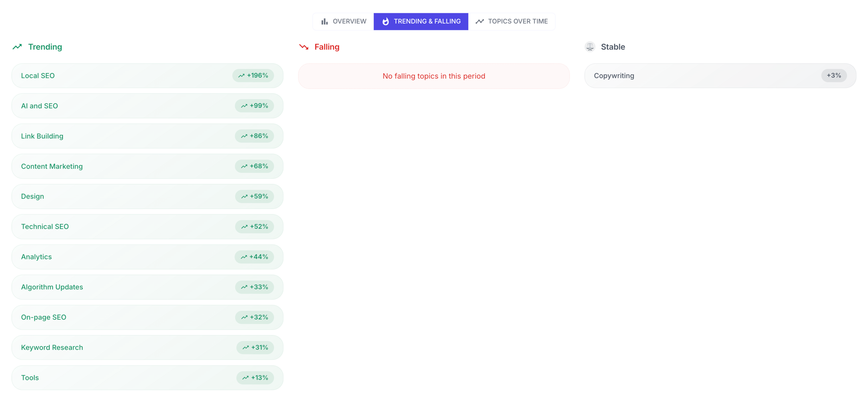Click the Stable section heading
This screenshot has height=396, width=868.
click(x=613, y=47)
